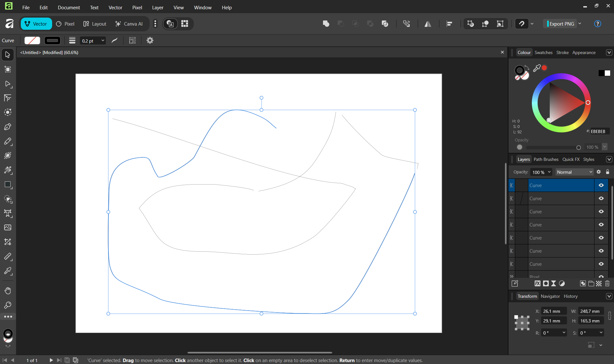
Task: Choose the Node tool
Action: click(8, 84)
